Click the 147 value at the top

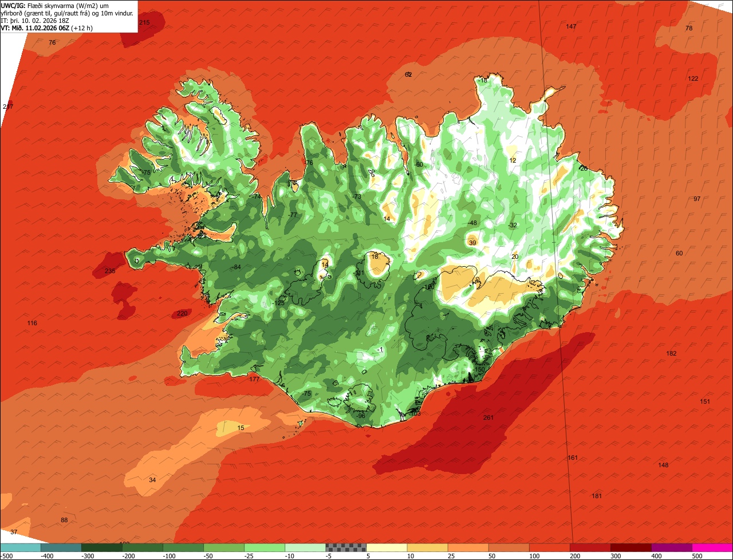(571, 27)
